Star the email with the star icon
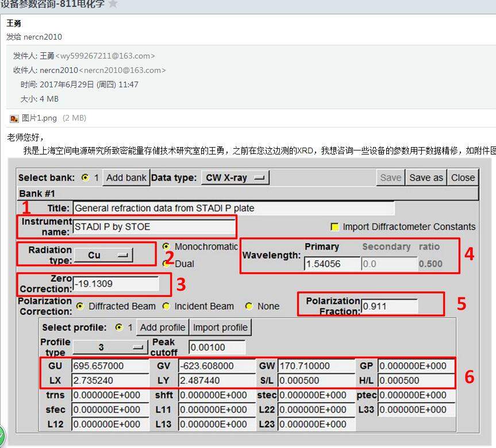The height and width of the screenshot is (448, 496). click(113, 3)
